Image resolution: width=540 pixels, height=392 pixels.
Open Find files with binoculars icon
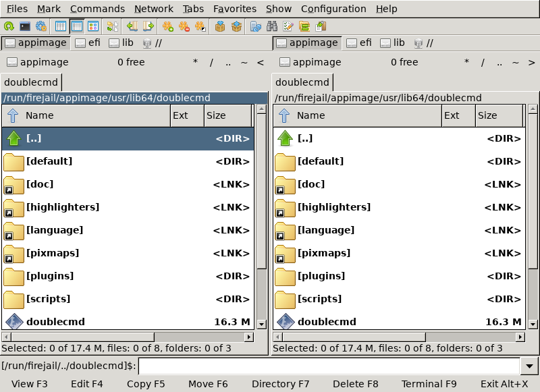tap(272, 26)
